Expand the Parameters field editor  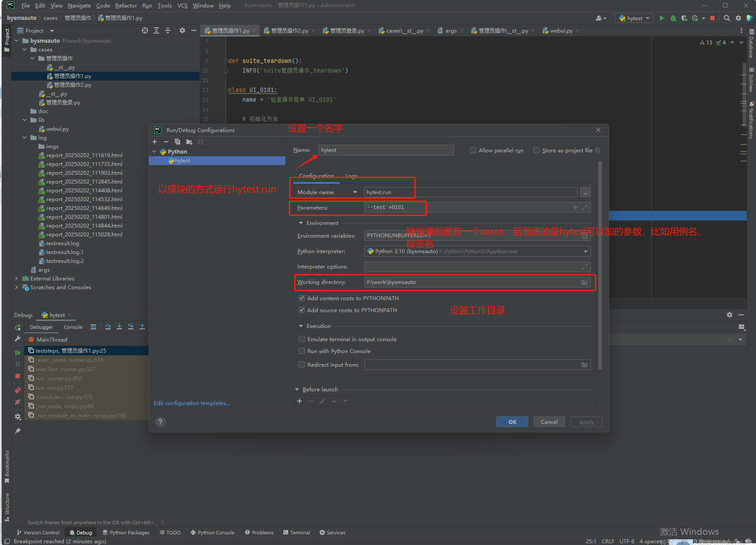click(x=585, y=207)
